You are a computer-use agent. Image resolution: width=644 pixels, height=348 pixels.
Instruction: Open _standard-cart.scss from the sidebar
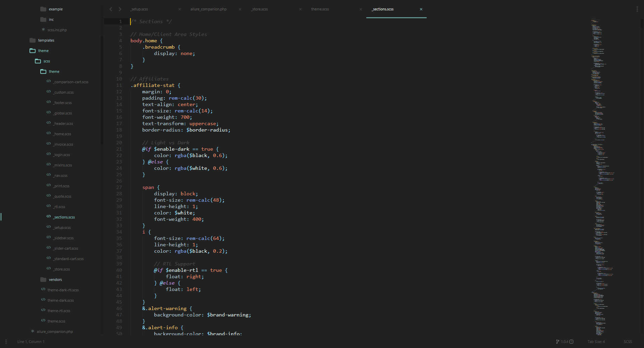click(x=68, y=259)
